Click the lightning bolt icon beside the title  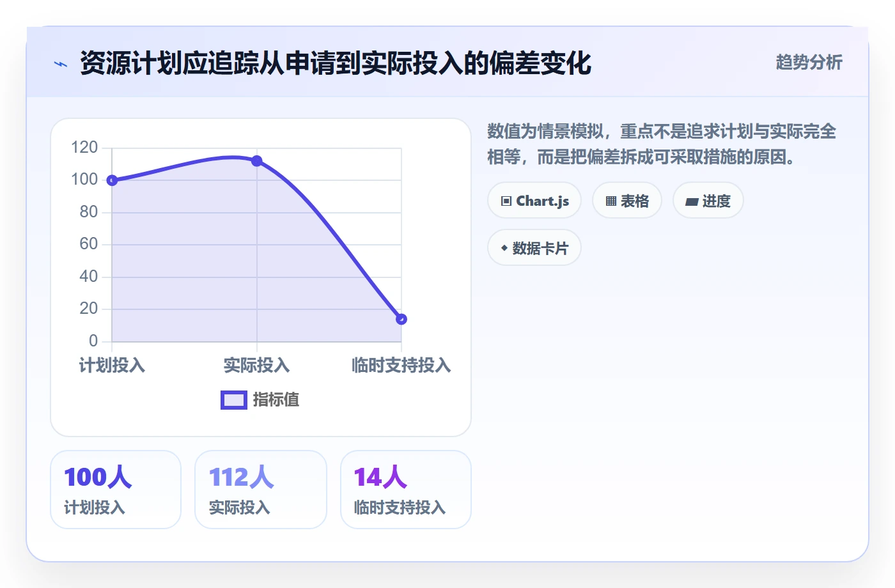[x=61, y=64]
